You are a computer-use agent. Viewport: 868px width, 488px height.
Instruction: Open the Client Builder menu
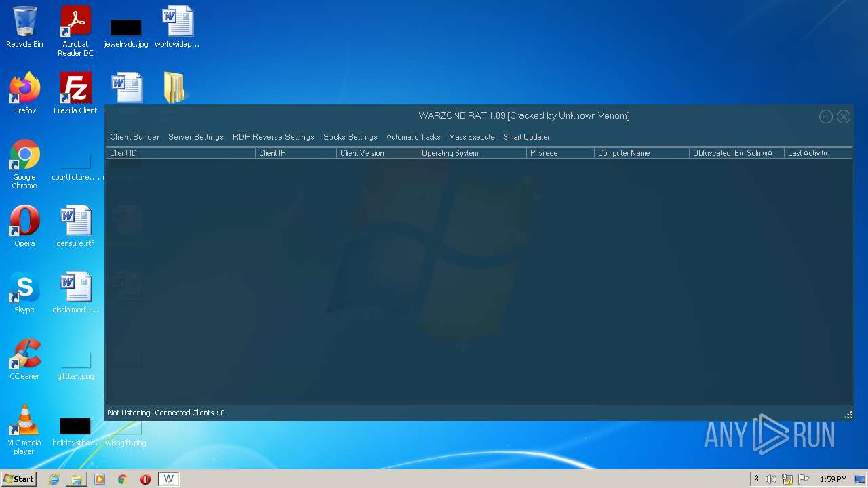[x=134, y=137]
